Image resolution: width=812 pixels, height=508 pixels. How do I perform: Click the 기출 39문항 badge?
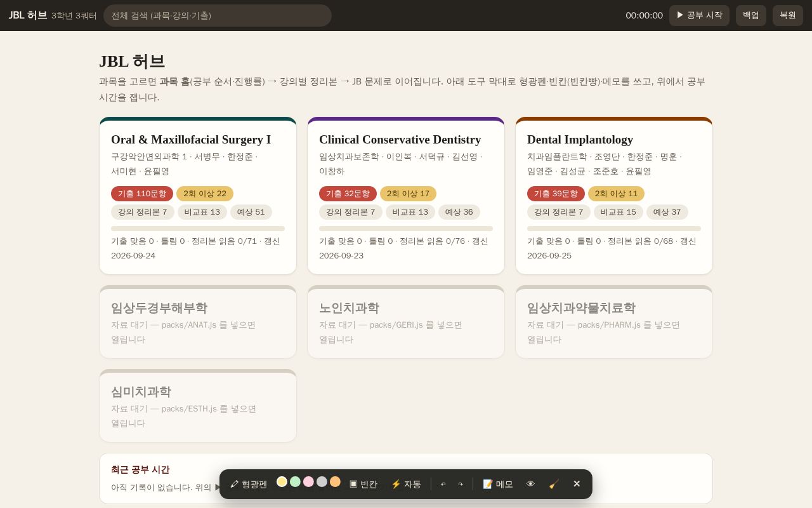(556, 194)
